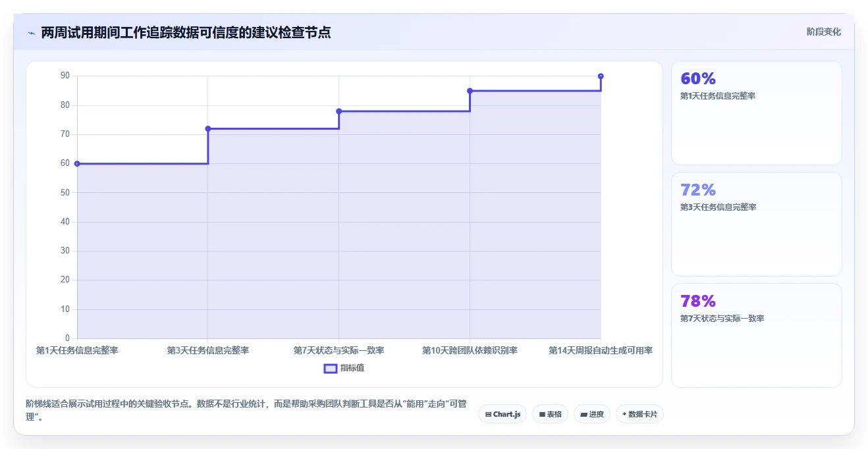Open the 60% data card
Screen dimensions: 868x449
757,113
